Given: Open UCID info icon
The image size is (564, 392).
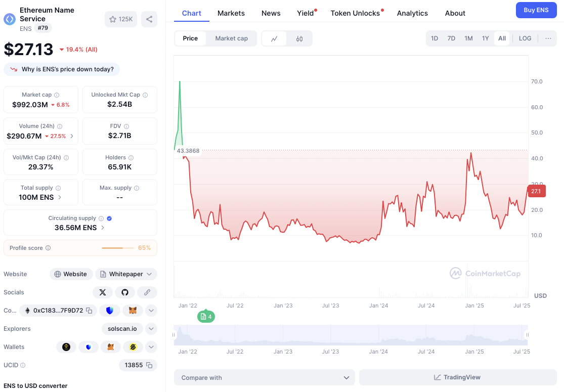Looking at the screenshot, I should [23, 365].
